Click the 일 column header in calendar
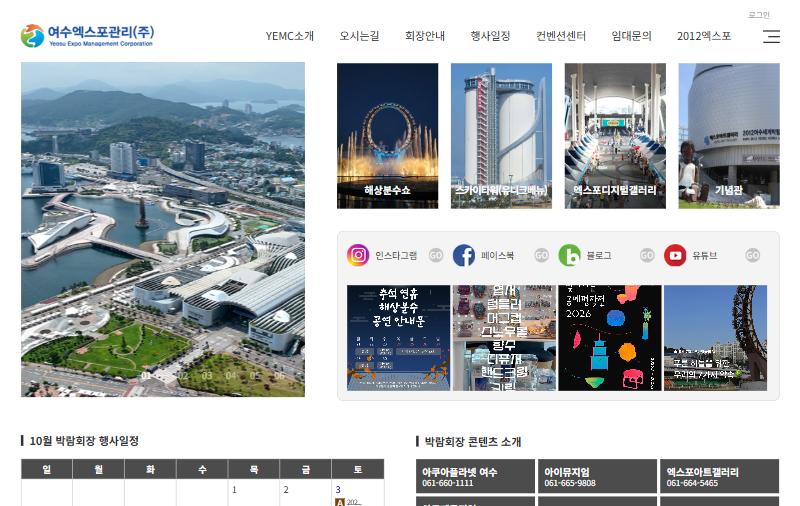This screenshot has height=506, width=800. 46,469
